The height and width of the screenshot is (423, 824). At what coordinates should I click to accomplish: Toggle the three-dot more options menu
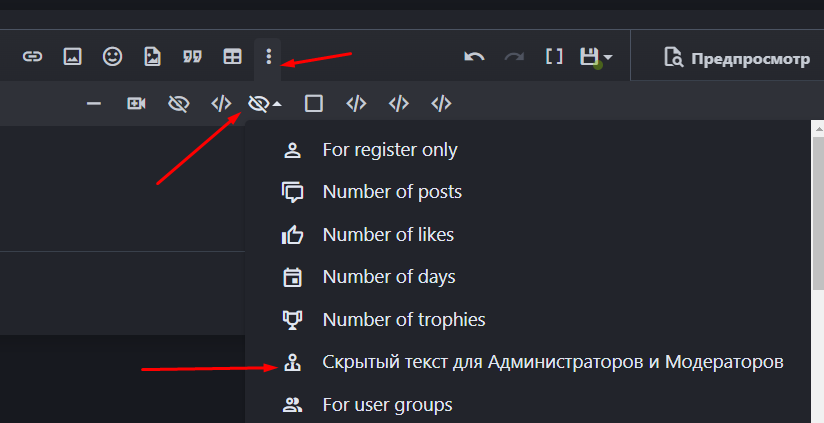[268, 57]
